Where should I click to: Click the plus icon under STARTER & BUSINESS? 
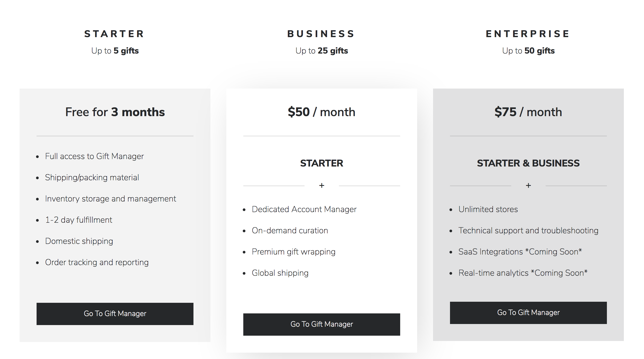point(528,186)
